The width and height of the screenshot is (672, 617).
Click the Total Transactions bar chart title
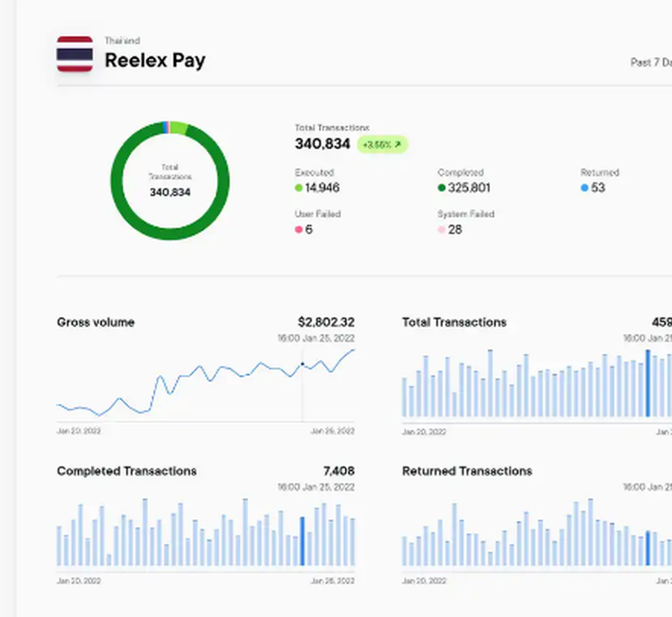point(454,323)
